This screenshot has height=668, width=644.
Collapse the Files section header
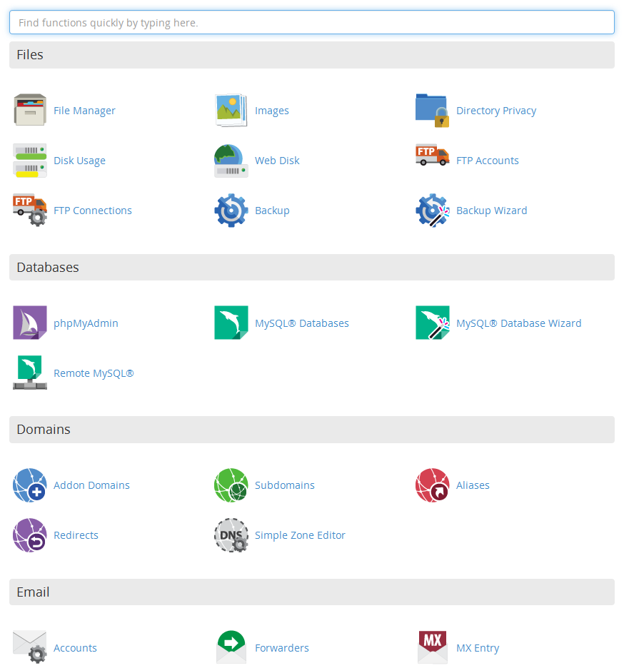(x=311, y=55)
